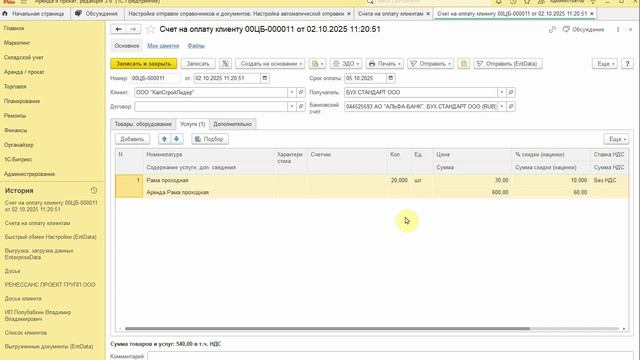Open the Файлы link
The height and width of the screenshot is (360, 640).
tap(196, 46)
